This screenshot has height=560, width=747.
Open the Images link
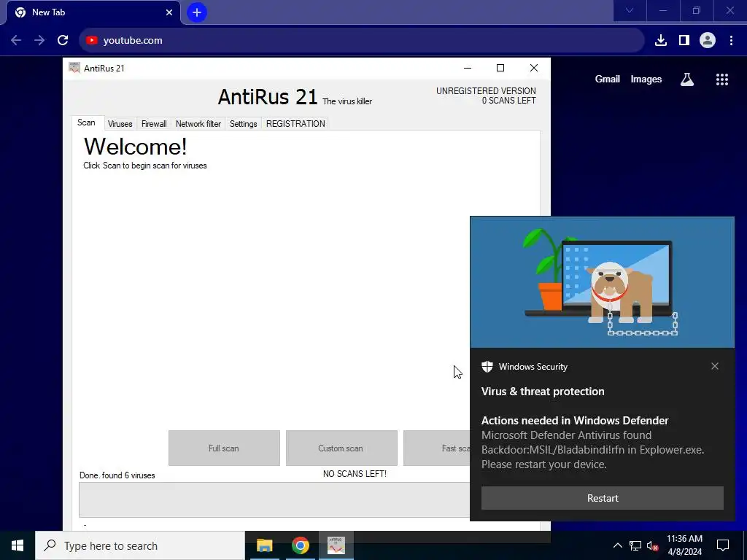click(x=646, y=79)
